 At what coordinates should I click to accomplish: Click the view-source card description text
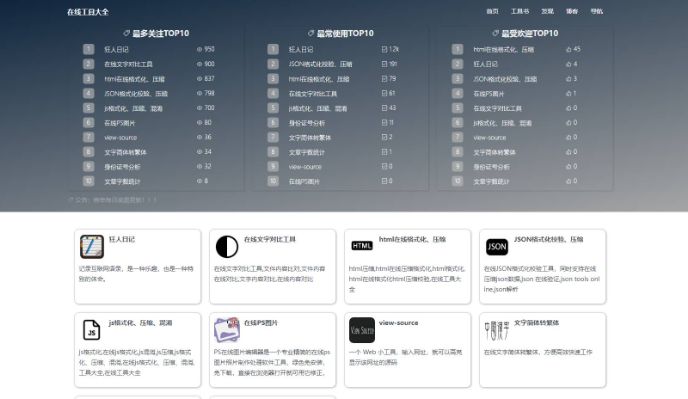pos(405,357)
